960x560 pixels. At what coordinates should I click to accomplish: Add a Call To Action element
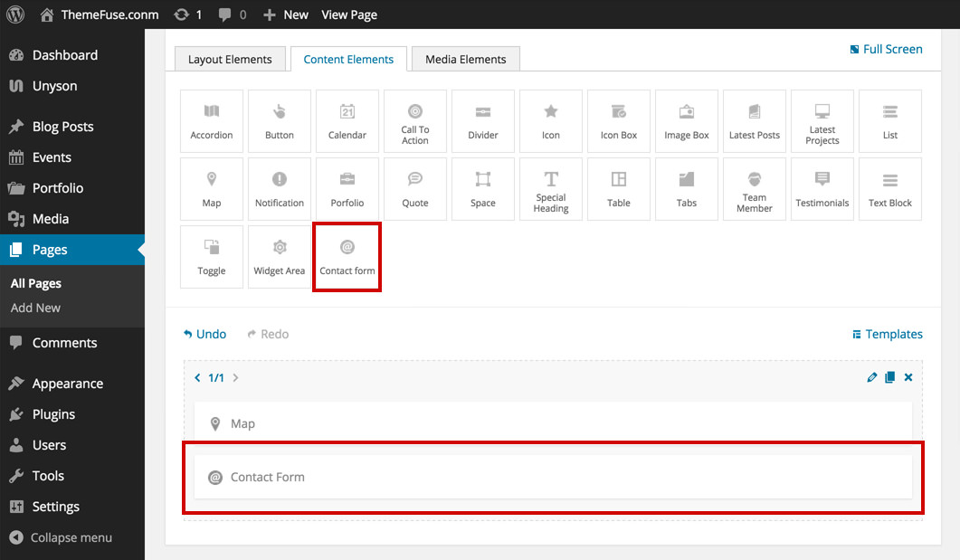point(415,121)
